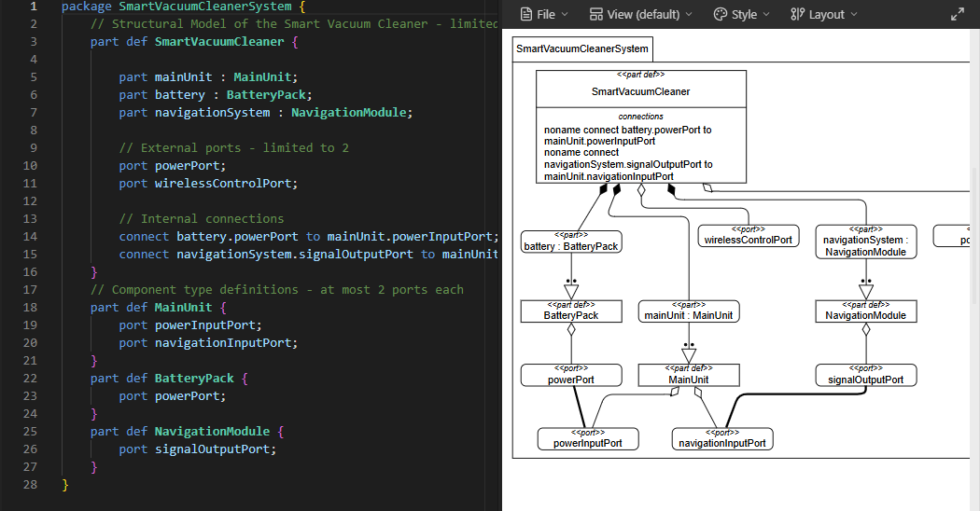Screen dimensions: 980x511
Task: Open the View (default) dropdown chevron
Action: pyautogui.click(x=689, y=15)
